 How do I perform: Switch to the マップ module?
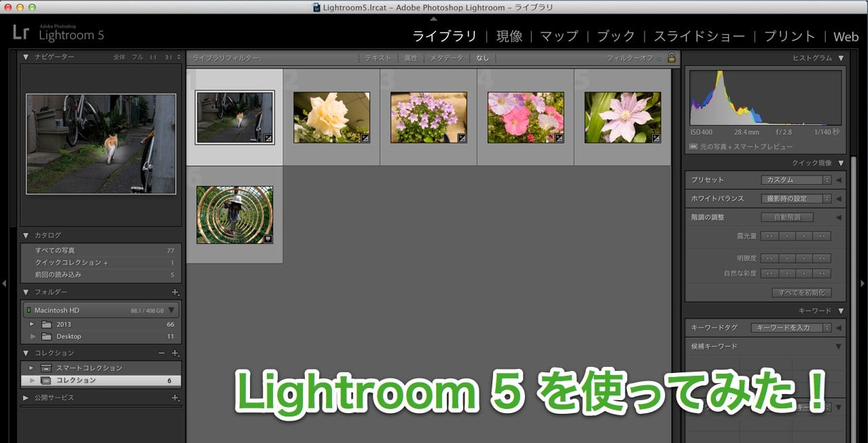pyautogui.click(x=559, y=36)
